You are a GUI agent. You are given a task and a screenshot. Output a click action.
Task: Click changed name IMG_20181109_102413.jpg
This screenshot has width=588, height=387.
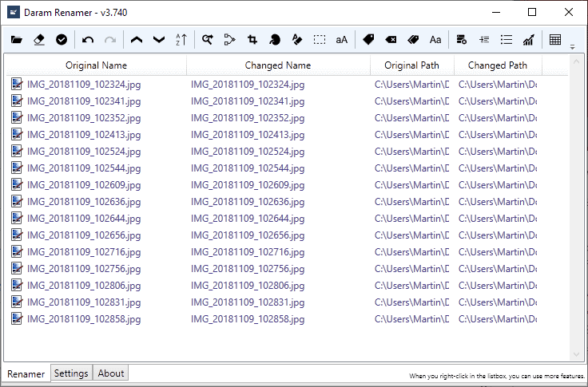point(248,135)
